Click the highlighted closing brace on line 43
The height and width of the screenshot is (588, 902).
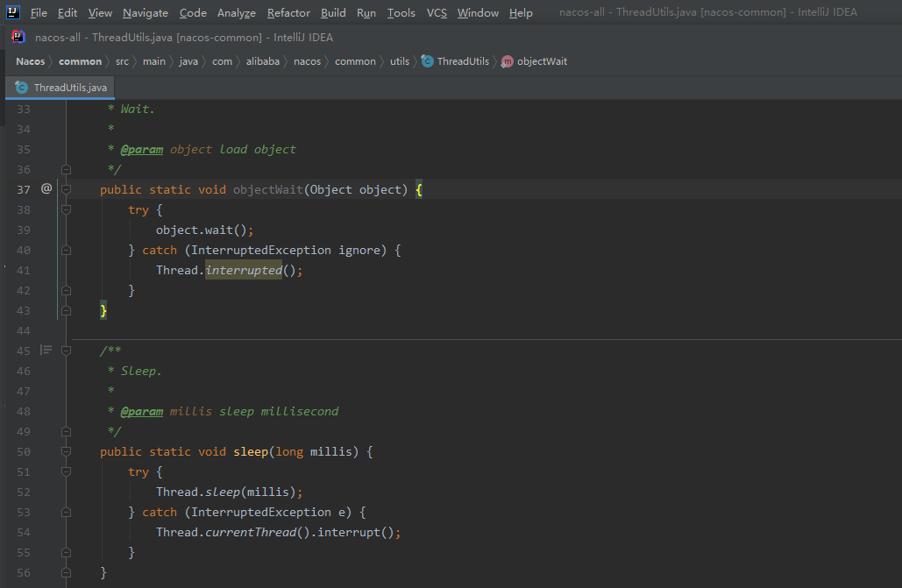click(103, 311)
